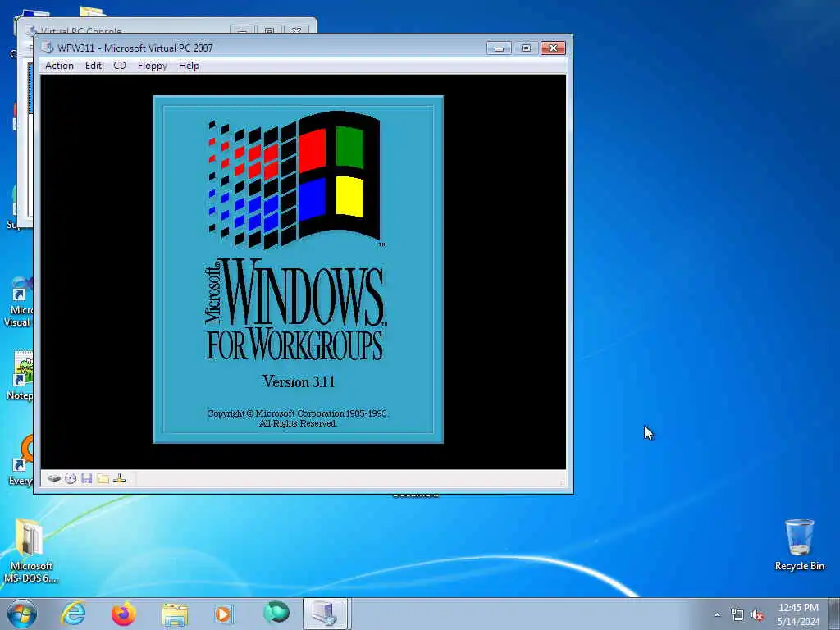Click the muted volume tray icon
Viewport: 840px width, 630px height.
tap(757, 615)
